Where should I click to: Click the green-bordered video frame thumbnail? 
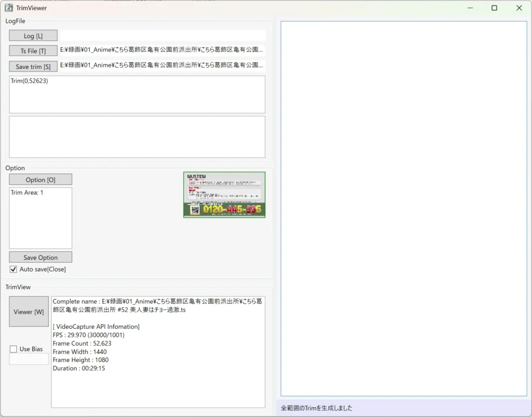[224, 195]
